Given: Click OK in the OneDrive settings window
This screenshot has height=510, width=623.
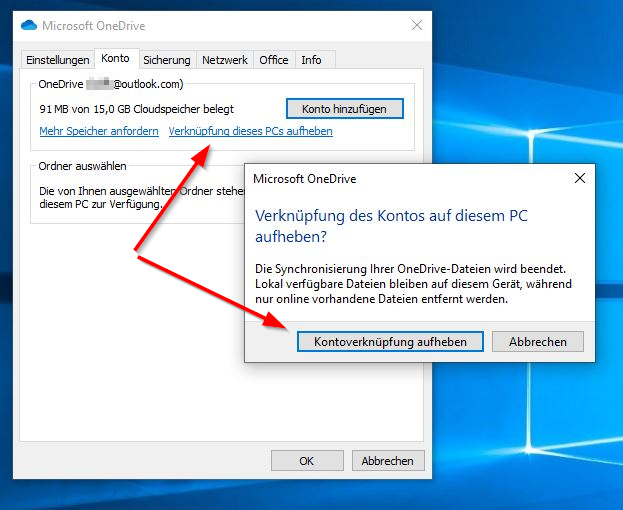Looking at the screenshot, I should coord(307,461).
